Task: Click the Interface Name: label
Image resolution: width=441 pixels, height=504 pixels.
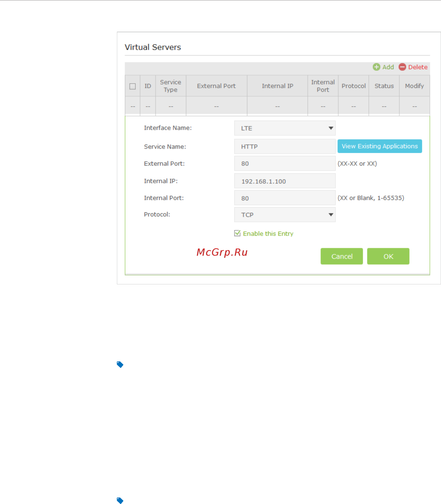Action: (168, 128)
